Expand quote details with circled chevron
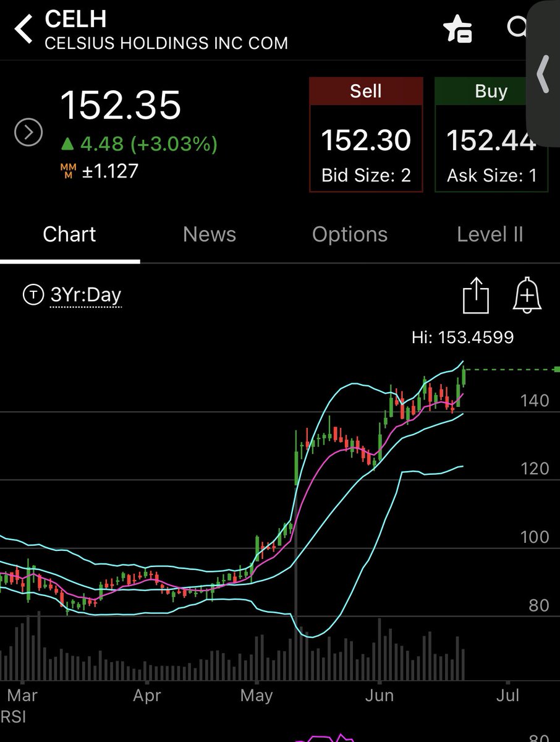Viewport: 560px width, 742px height. tap(28, 132)
